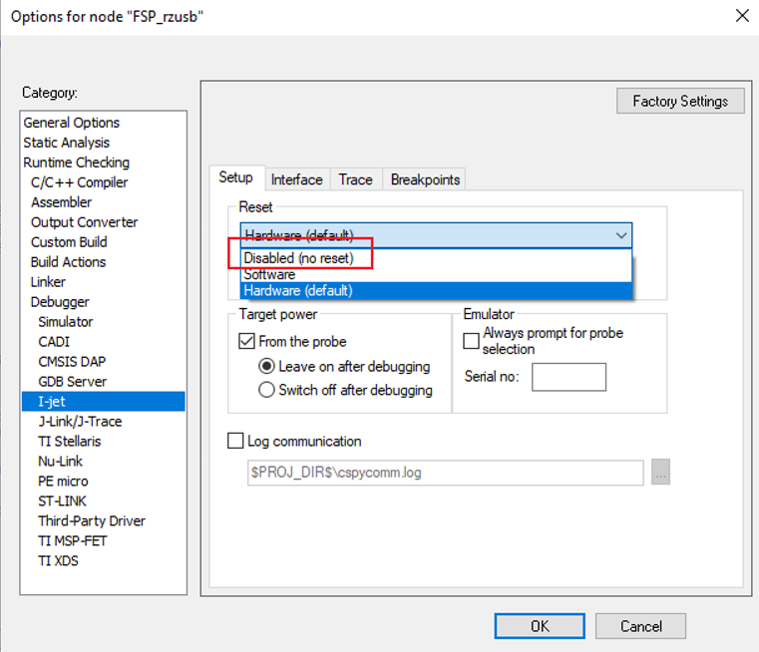Choose 'Switch off after debugging' option
759x652 pixels.
(267, 390)
